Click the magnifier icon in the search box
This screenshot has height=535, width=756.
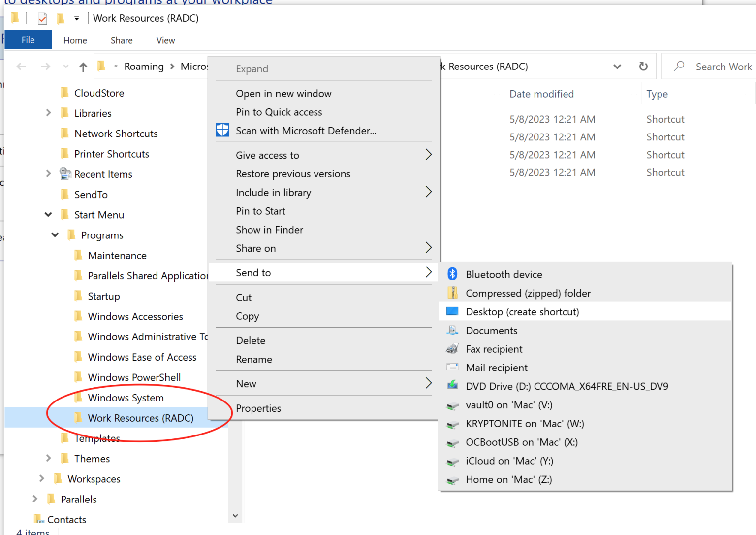tap(679, 66)
